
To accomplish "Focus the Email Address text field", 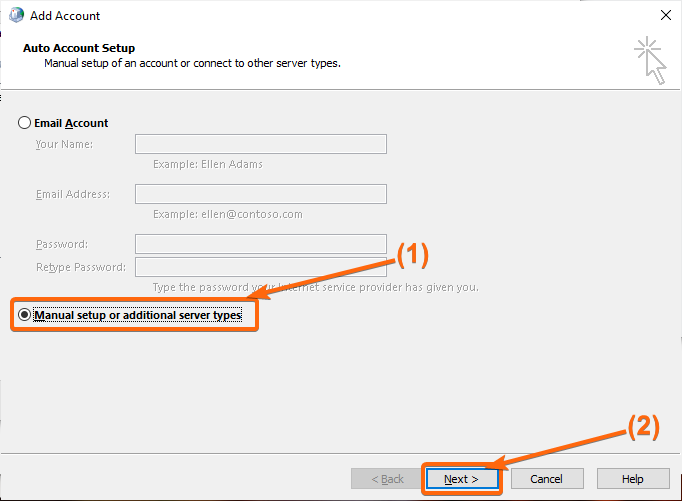I will [x=261, y=194].
